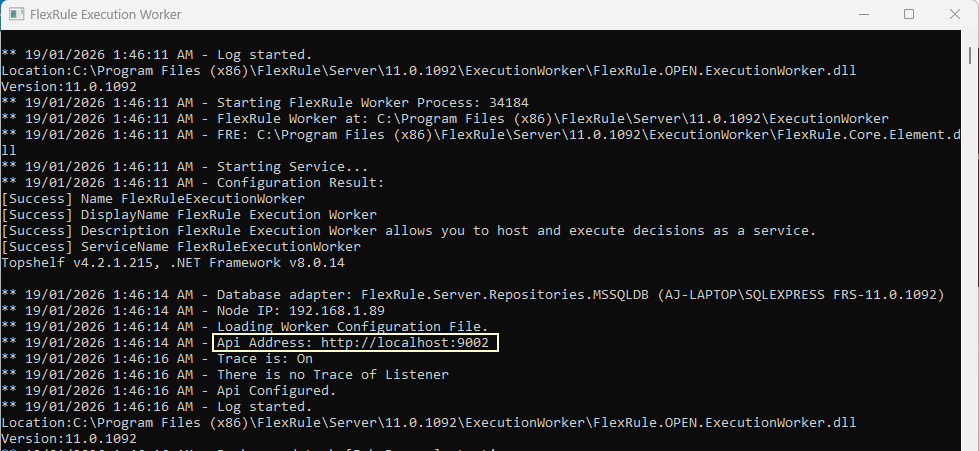This screenshot has height=451, width=979.
Task: Click the 'Loading Worker Configuration File.' line
Action: (x=245, y=326)
